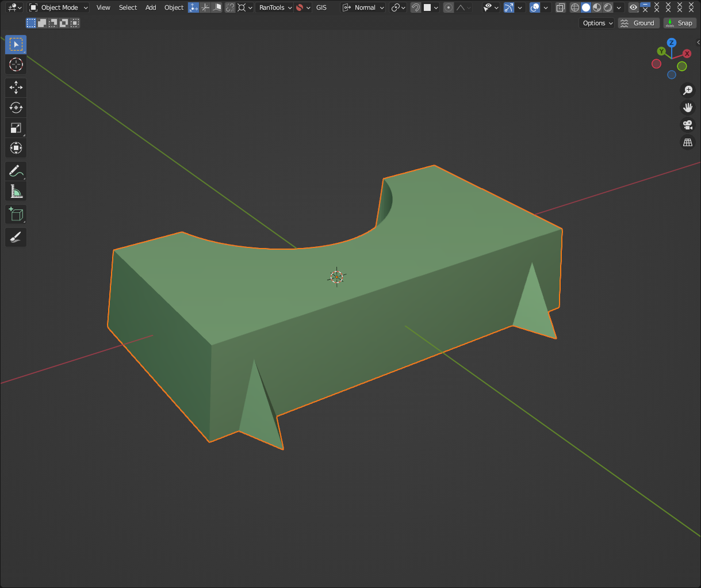The width and height of the screenshot is (701, 588).
Task: Expand the viewport shading options dropdown arrow
Action: tap(619, 7)
